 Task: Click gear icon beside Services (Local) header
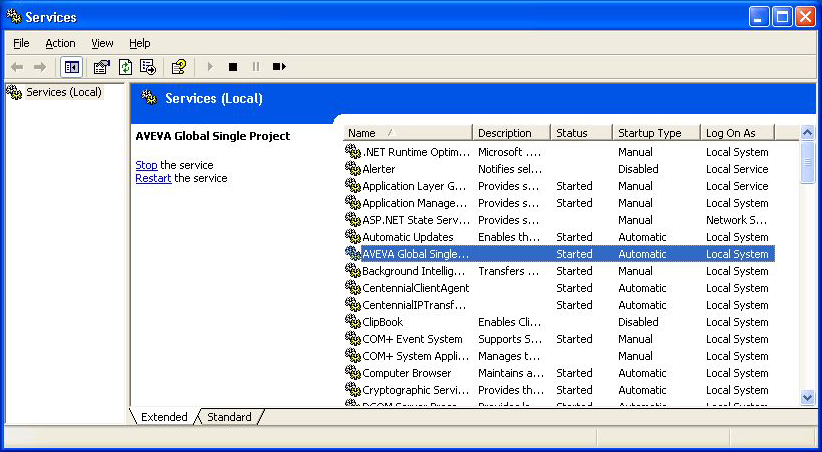(x=149, y=98)
